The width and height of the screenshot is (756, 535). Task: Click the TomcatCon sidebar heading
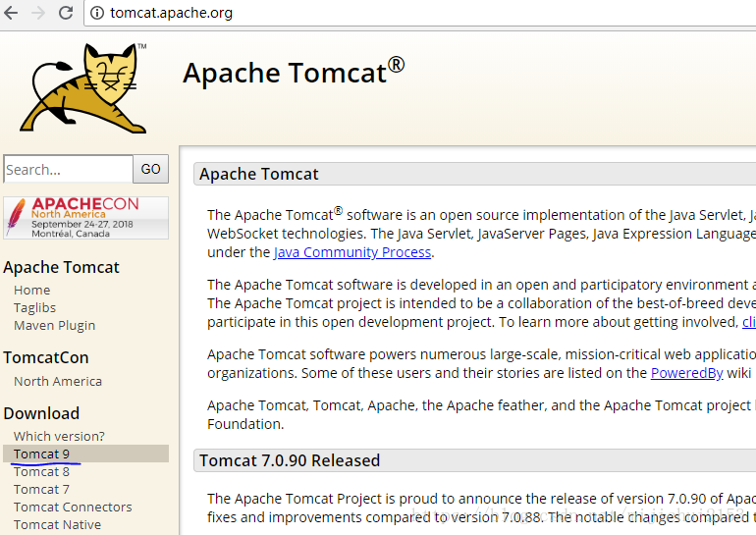tap(46, 357)
